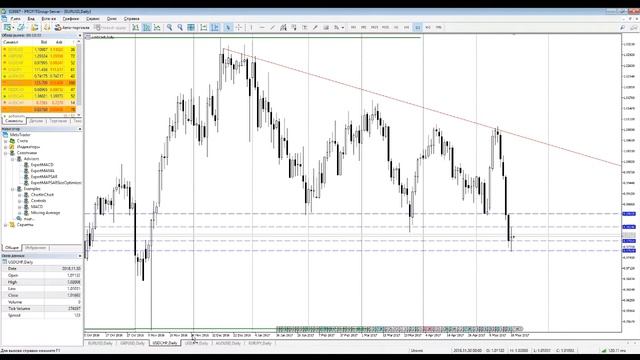Collapse the Advisors folder
The height and width of the screenshot is (360, 640).
(x=13, y=159)
